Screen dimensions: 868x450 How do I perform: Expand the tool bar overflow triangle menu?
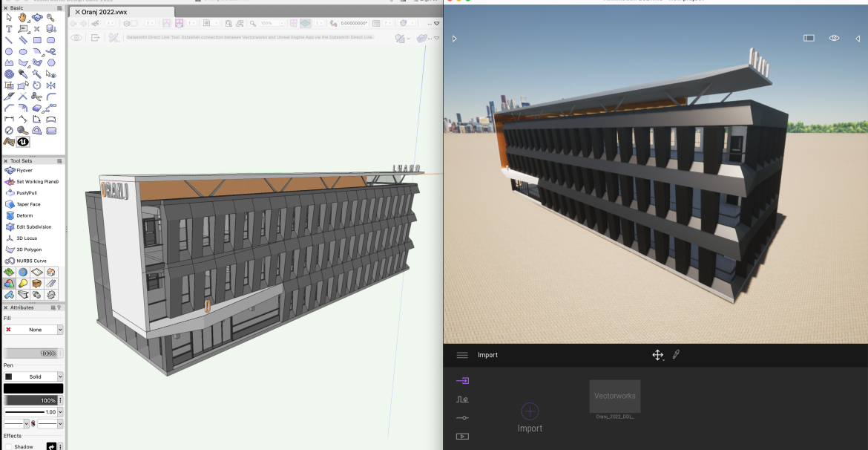point(437,38)
